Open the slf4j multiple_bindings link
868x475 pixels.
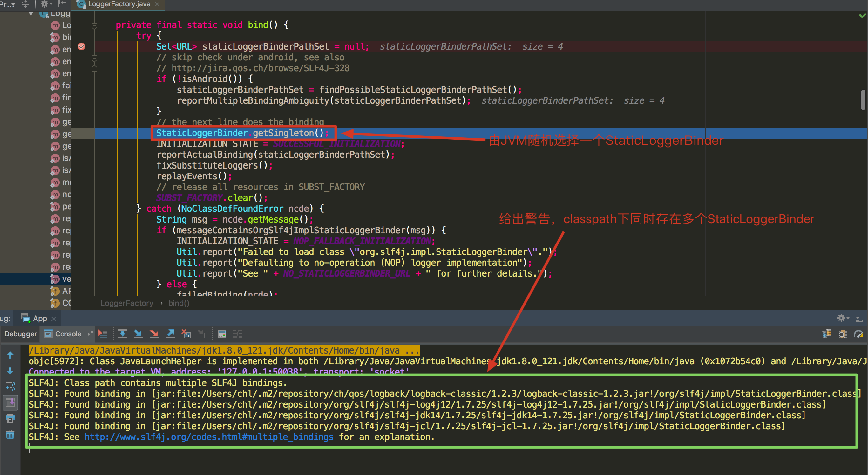click(x=208, y=437)
